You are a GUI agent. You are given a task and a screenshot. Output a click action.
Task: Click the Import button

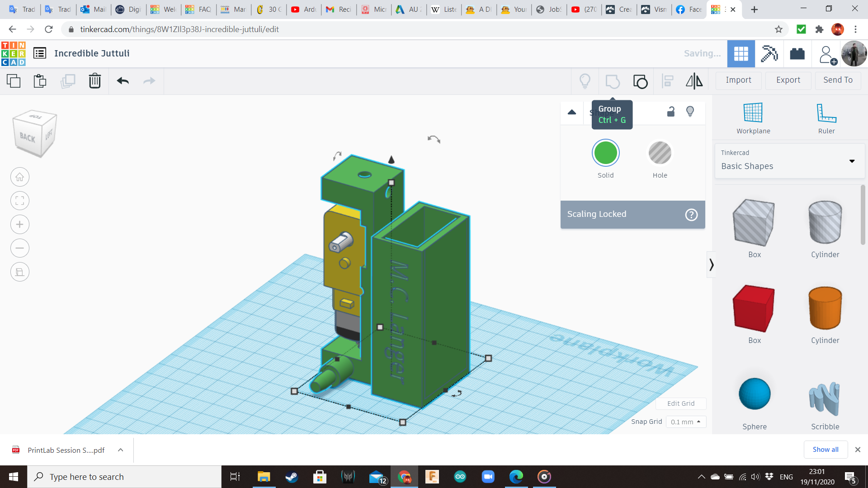(x=738, y=80)
